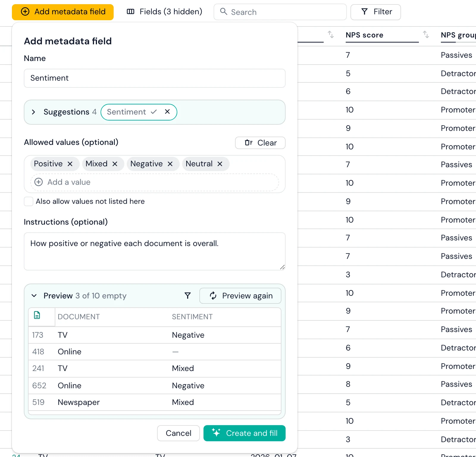Screen dimensions: 476x457
Task: Sort by the NPS score column header
Action: coord(364,35)
